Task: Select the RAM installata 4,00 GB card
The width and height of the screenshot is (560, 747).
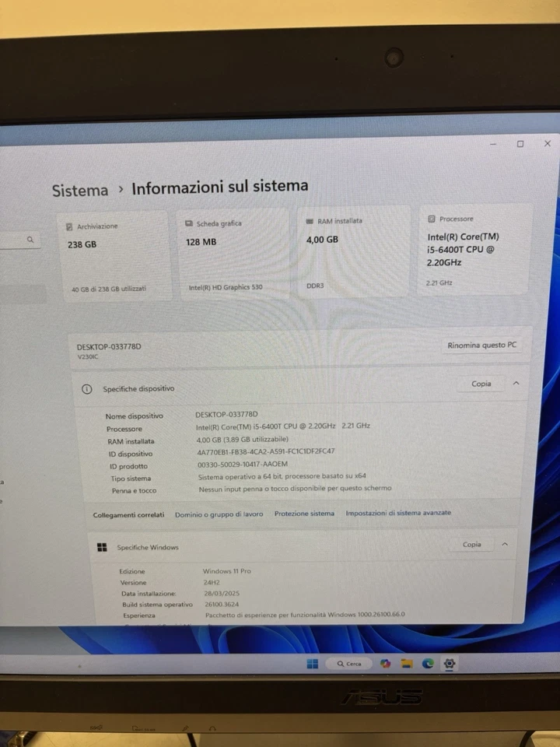Action: click(x=352, y=251)
